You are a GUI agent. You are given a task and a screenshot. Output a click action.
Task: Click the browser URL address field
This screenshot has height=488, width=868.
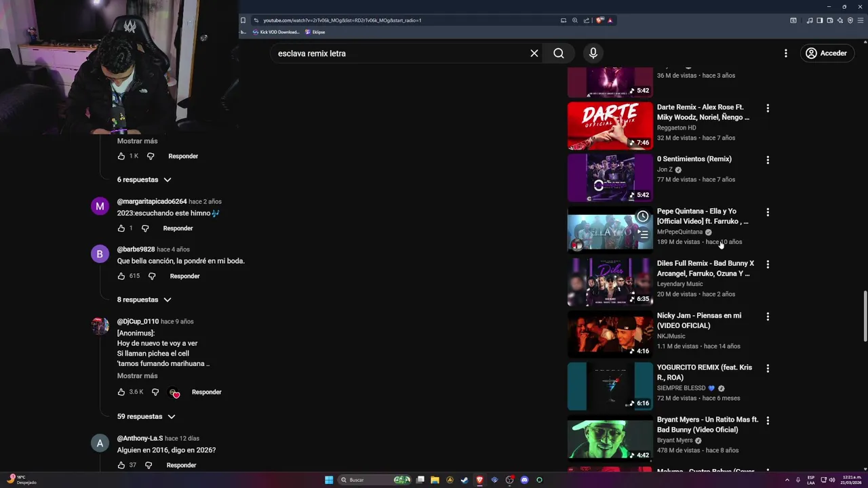(407, 20)
